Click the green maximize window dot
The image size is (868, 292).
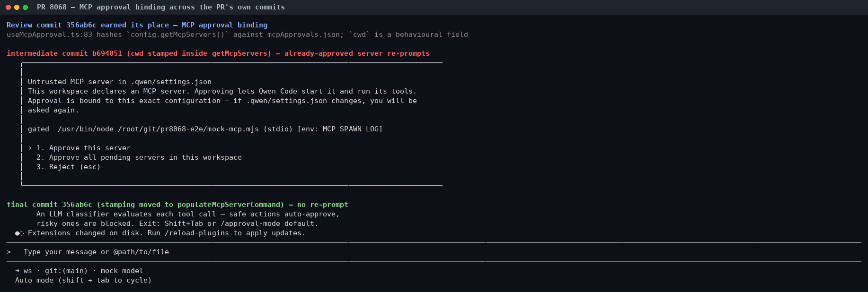click(x=26, y=7)
